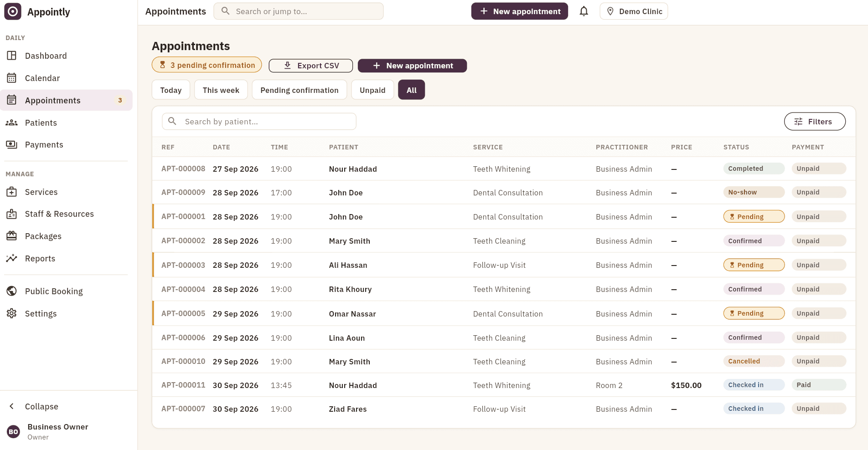This screenshot has width=868, height=450.
Task: Open the Patients section
Action: point(66,123)
